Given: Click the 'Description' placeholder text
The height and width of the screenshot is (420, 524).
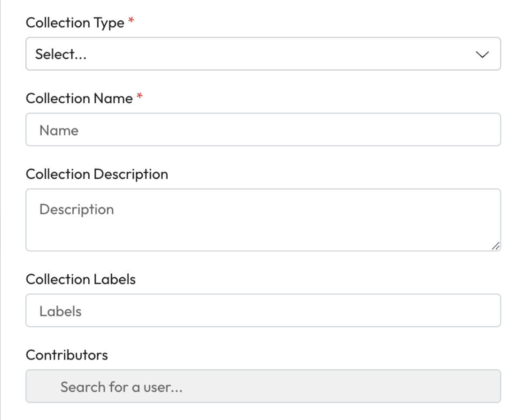Looking at the screenshot, I should point(77,209).
